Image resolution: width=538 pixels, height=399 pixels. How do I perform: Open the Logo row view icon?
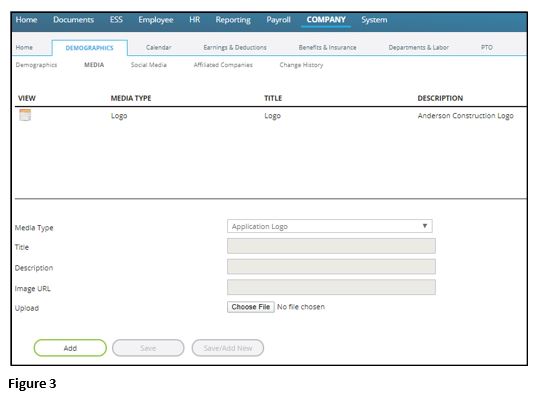(25, 115)
